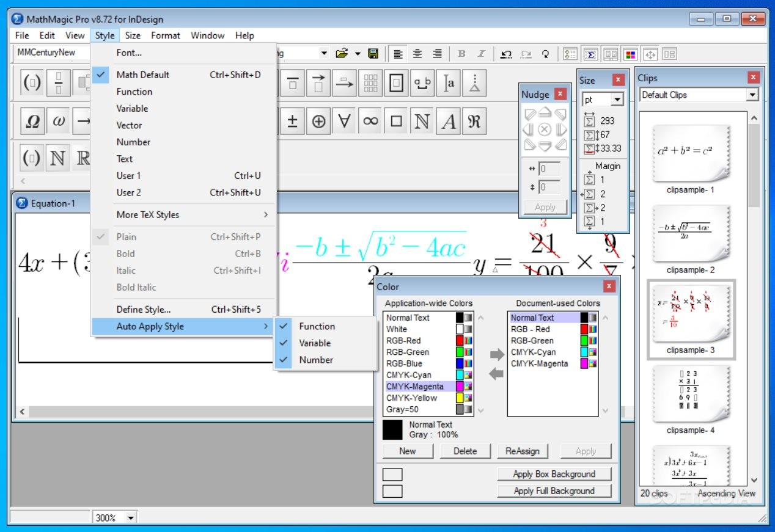Open the script A letter palette
Image resolution: width=775 pixels, height=532 pixels.
(449, 121)
